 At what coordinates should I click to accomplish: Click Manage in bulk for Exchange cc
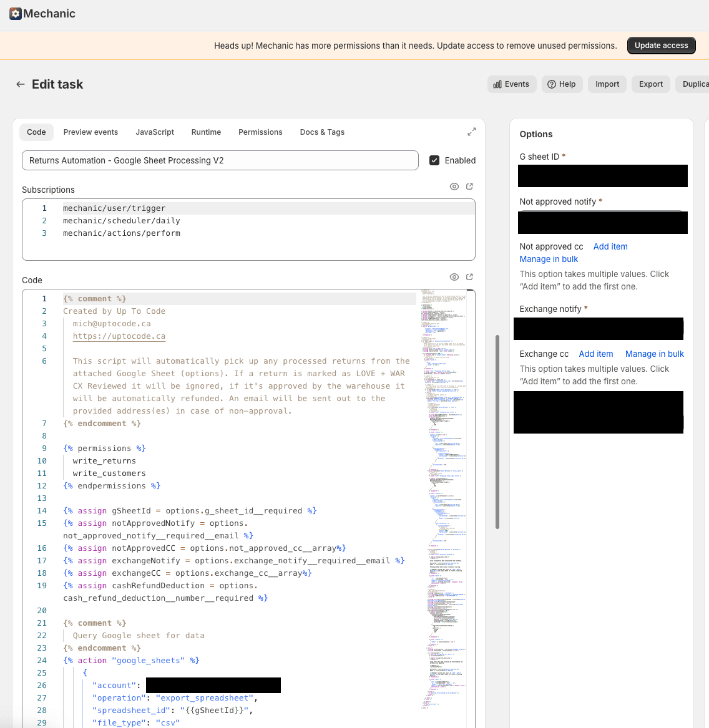click(654, 354)
